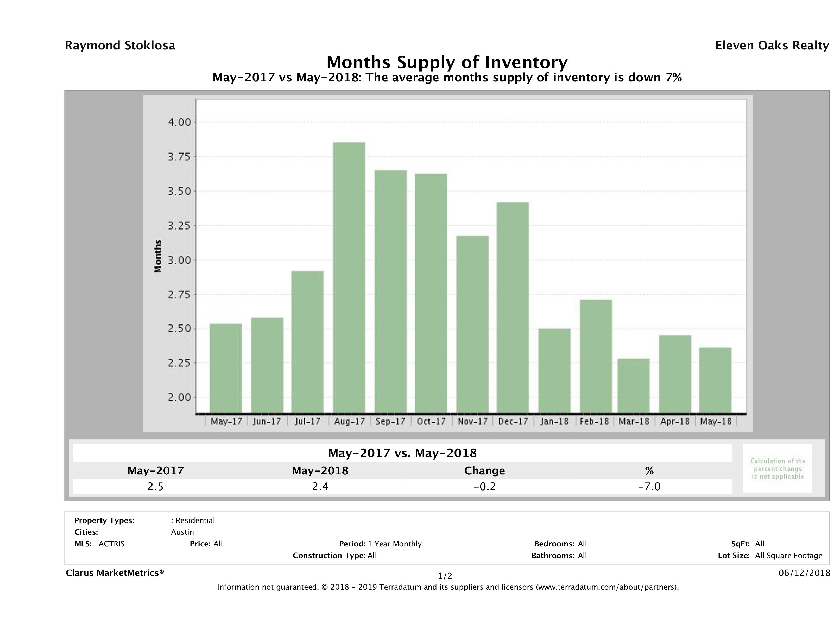The width and height of the screenshot is (840, 637).
Task: Click the Months Supply of Inventory title
Action: coord(447,62)
